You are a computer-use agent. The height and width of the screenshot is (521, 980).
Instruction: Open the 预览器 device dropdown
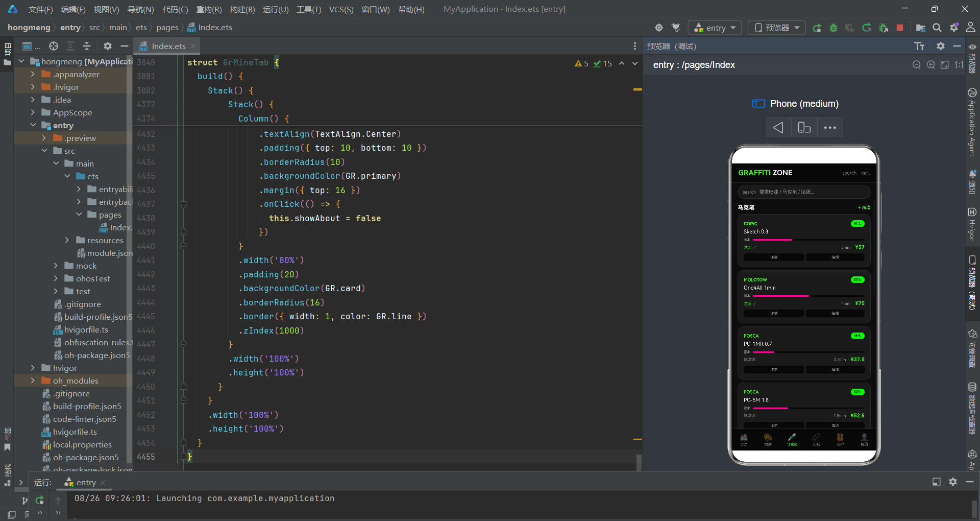pyautogui.click(x=777, y=28)
